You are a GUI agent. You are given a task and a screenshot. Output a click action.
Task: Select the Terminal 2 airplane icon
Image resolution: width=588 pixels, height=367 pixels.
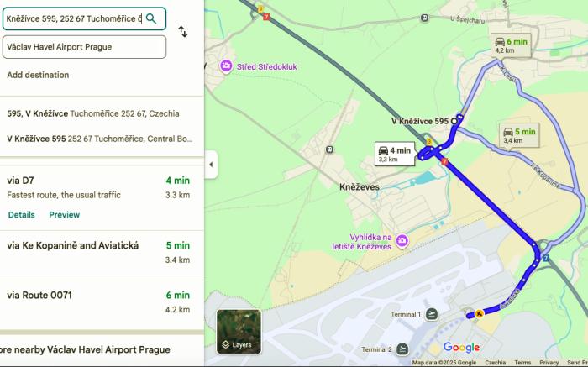[402, 349]
